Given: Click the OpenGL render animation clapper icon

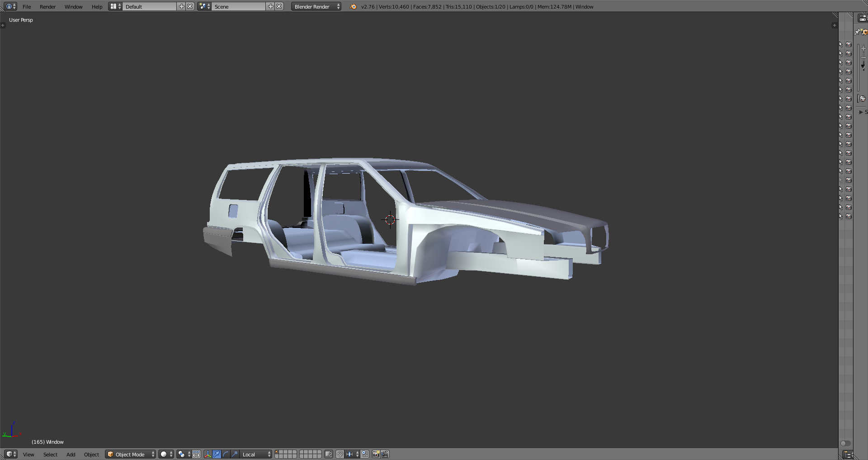Looking at the screenshot, I should pyautogui.click(x=385, y=454).
